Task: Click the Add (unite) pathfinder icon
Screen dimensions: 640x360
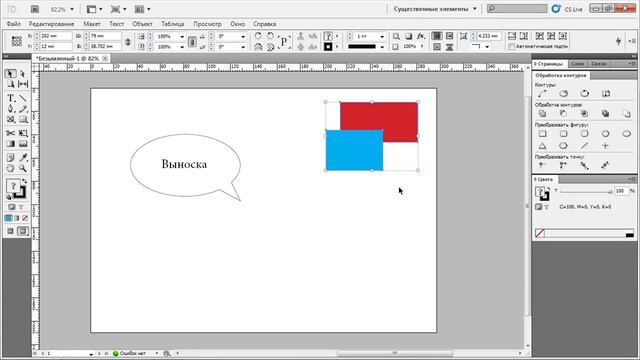Action: (x=542, y=113)
